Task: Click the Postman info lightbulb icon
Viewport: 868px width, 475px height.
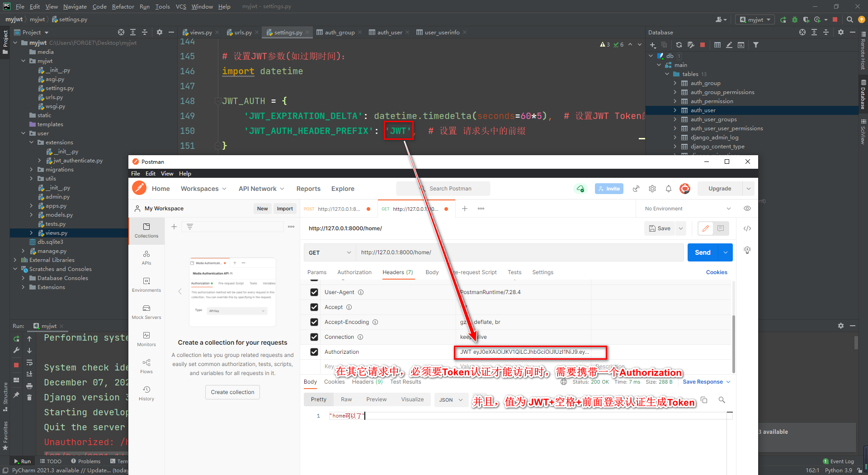Action: coord(747,250)
